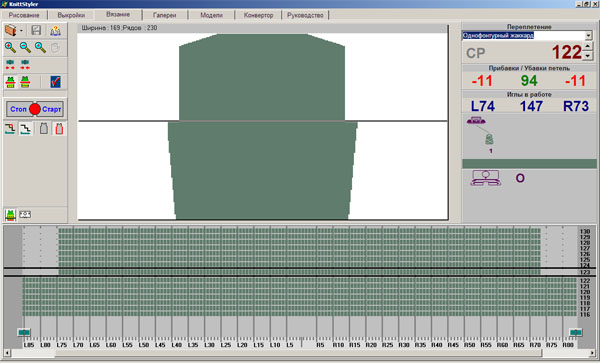600x363 pixels.
Task: Click the left arrow of horizontal scrollbar
Action: (x=7, y=353)
